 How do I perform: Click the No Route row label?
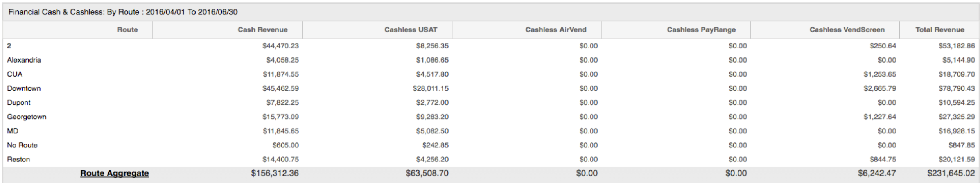click(x=22, y=145)
